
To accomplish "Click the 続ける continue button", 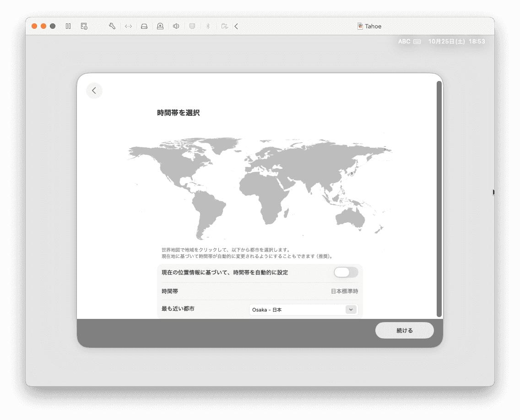I will (x=404, y=330).
